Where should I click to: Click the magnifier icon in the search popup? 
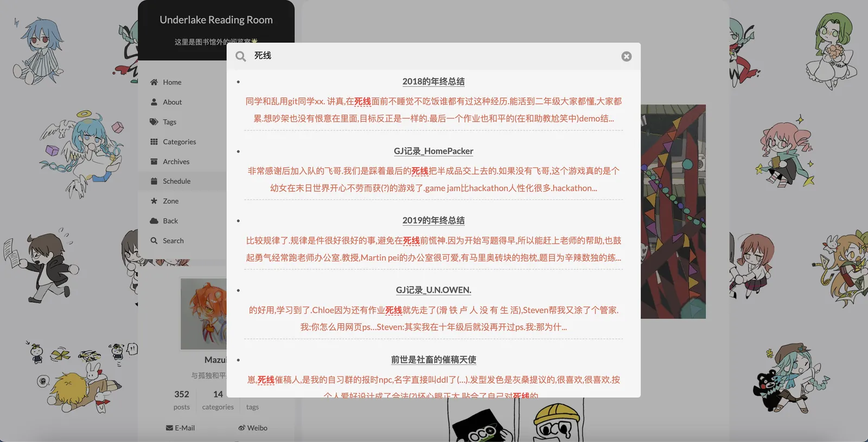[241, 56]
